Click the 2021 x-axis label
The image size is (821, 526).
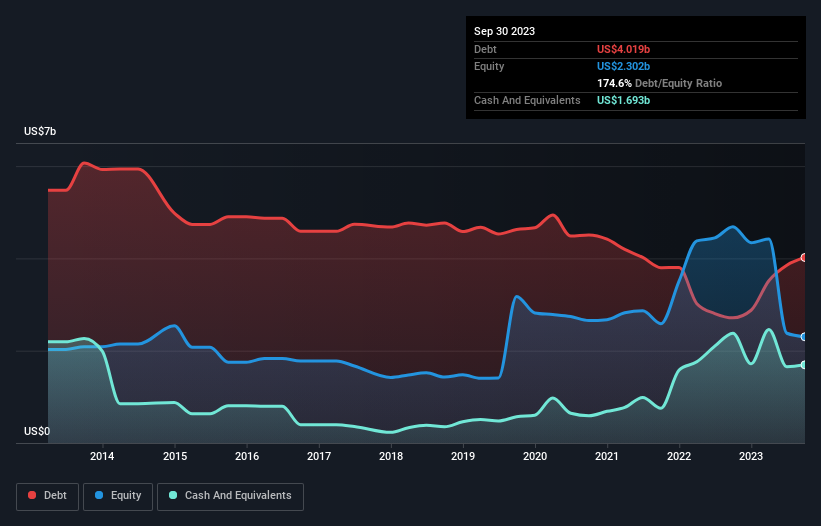tap(607, 456)
